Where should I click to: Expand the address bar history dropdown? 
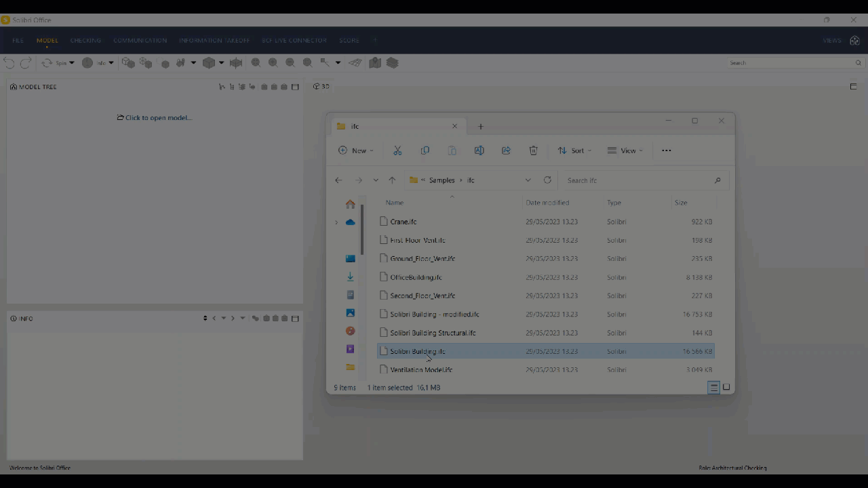(528, 180)
